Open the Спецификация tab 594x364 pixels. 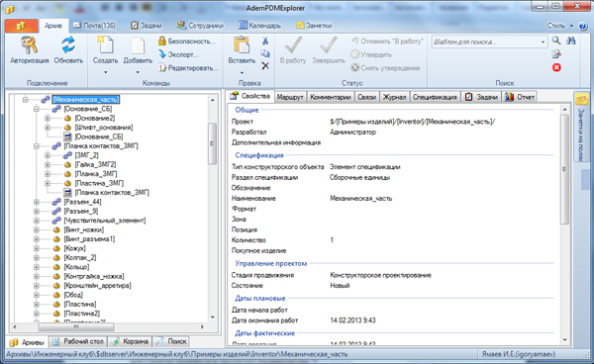coord(435,97)
